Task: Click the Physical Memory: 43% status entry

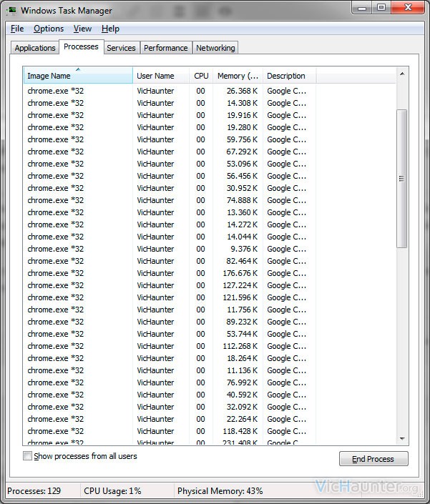Action: tap(220, 491)
